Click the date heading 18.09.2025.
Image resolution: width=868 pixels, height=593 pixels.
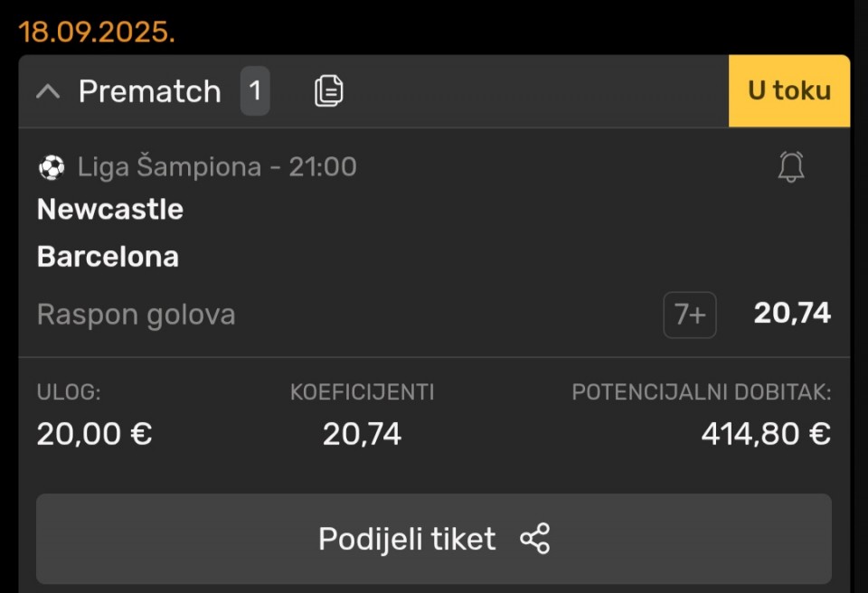pos(97,32)
